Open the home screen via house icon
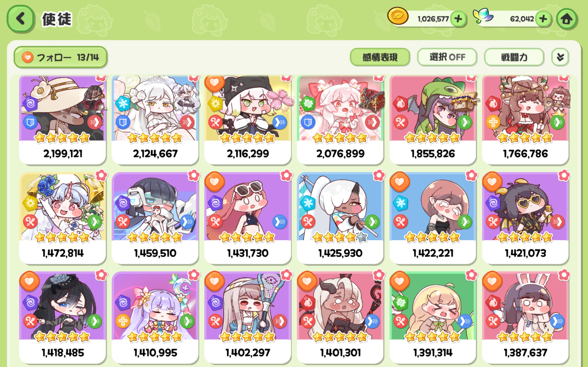This screenshot has width=588, height=367. coord(567,19)
